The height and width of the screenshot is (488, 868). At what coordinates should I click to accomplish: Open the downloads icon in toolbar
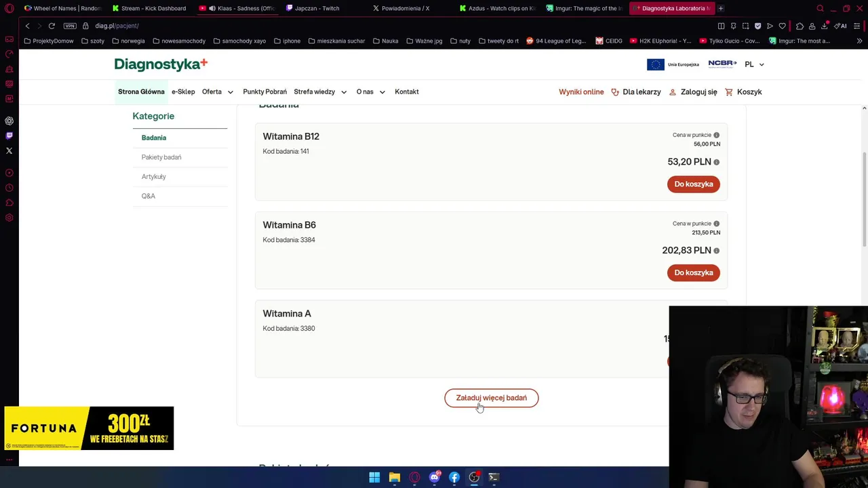tap(824, 26)
